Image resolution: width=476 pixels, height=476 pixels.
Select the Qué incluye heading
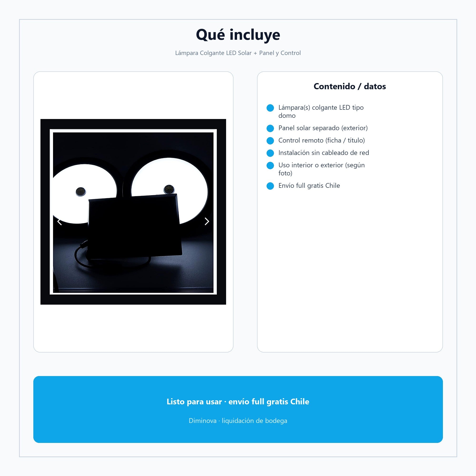point(238,35)
